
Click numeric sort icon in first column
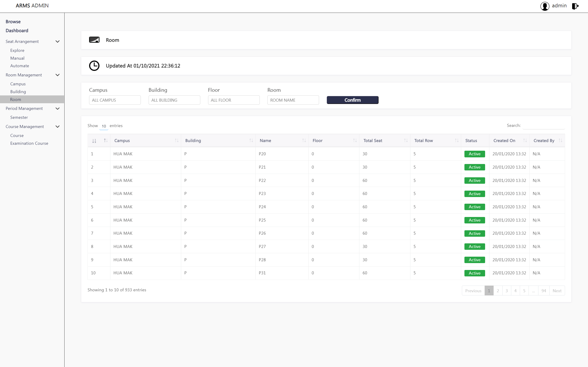tap(94, 141)
